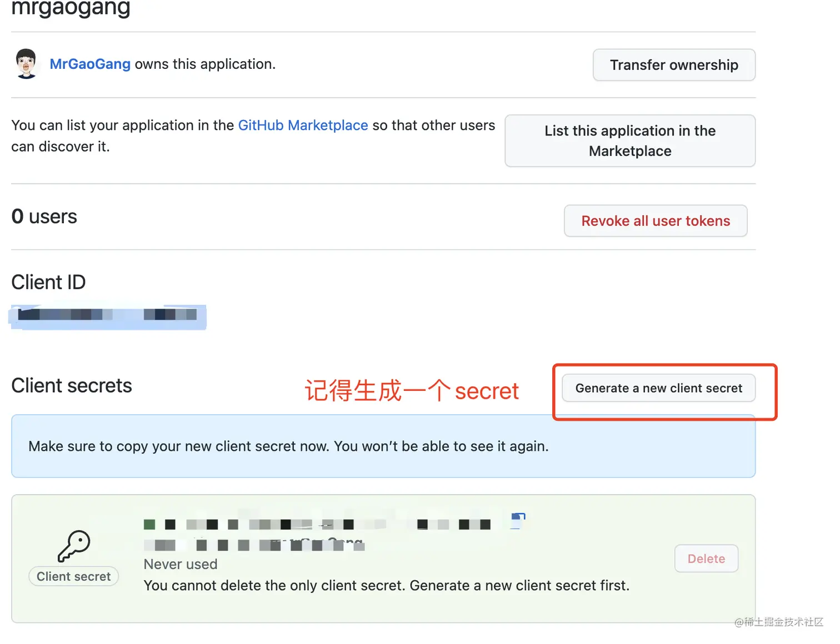
Task: Click the key icon above Client secret
Action: pyautogui.click(x=74, y=546)
